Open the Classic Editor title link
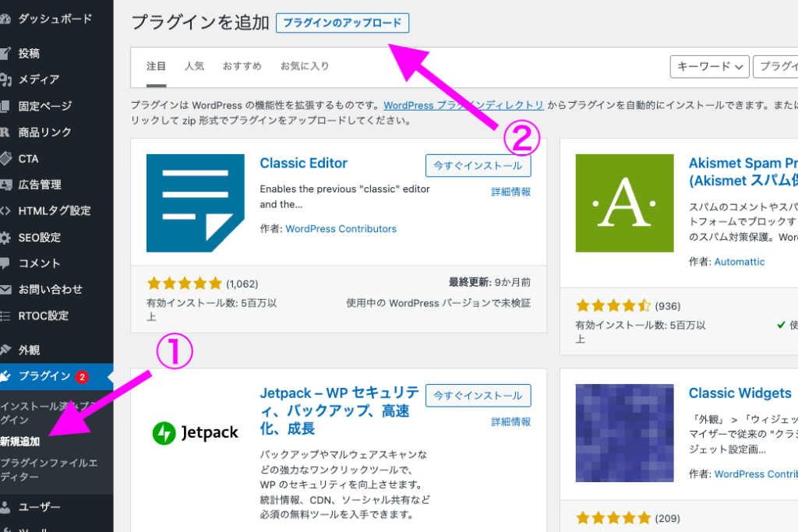The height and width of the screenshot is (532, 798). [304, 164]
